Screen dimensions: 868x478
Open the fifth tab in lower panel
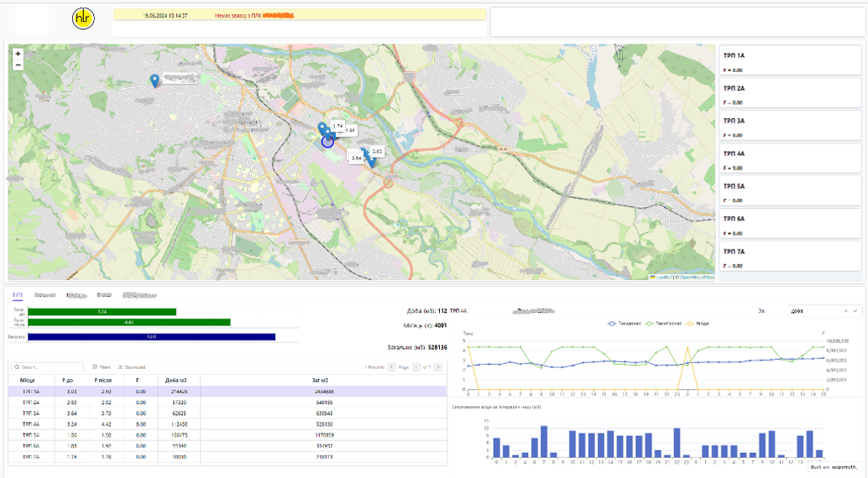(x=139, y=295)
